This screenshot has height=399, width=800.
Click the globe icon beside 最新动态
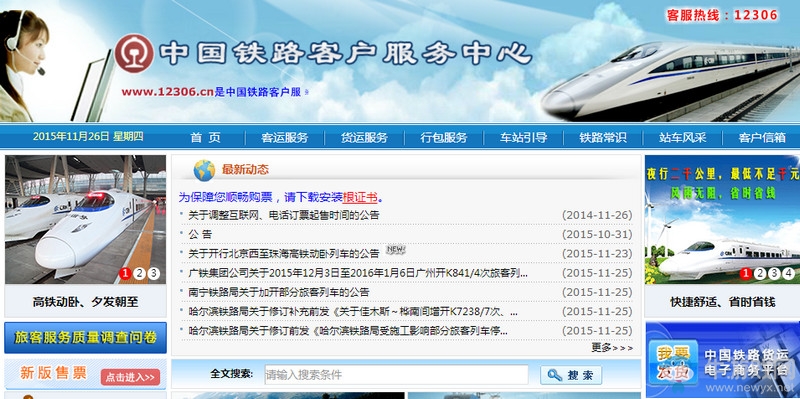pyautogui.click(x=204, y=170)
